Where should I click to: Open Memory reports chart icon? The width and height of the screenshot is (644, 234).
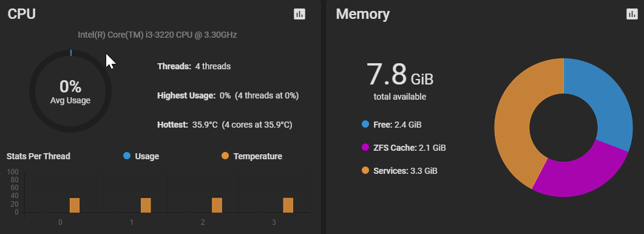pyautogui.click(x=632, y=14)
